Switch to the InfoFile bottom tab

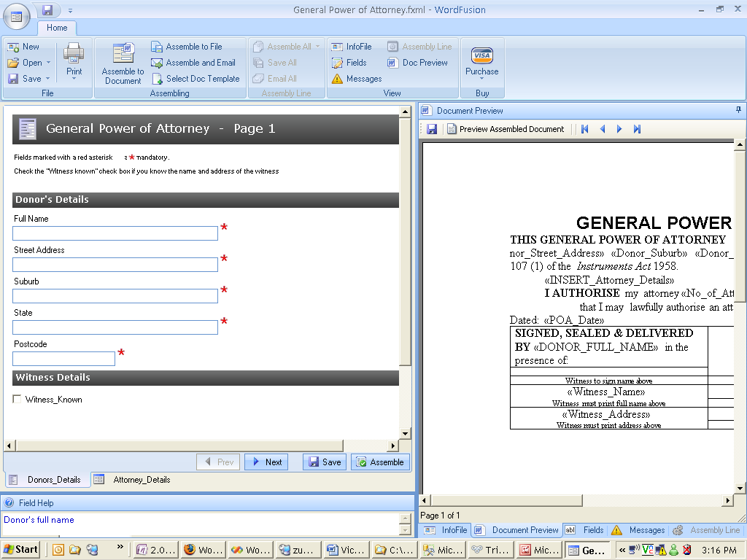[x=446, y=530]
